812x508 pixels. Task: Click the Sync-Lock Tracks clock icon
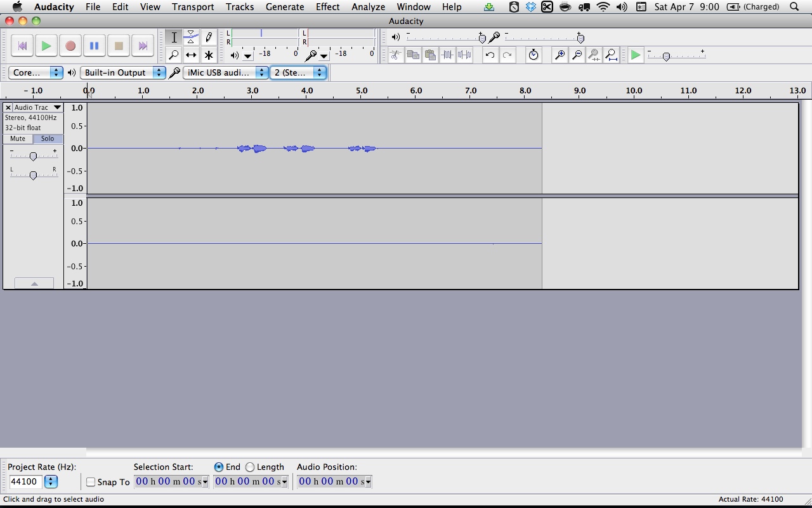click(534, 55)
